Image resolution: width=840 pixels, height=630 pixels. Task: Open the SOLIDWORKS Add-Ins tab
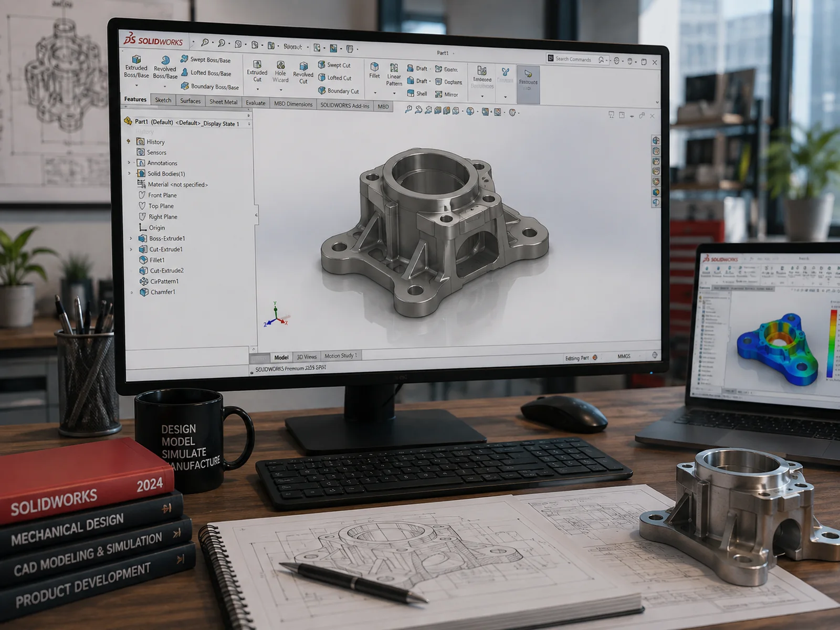(345, 105)
